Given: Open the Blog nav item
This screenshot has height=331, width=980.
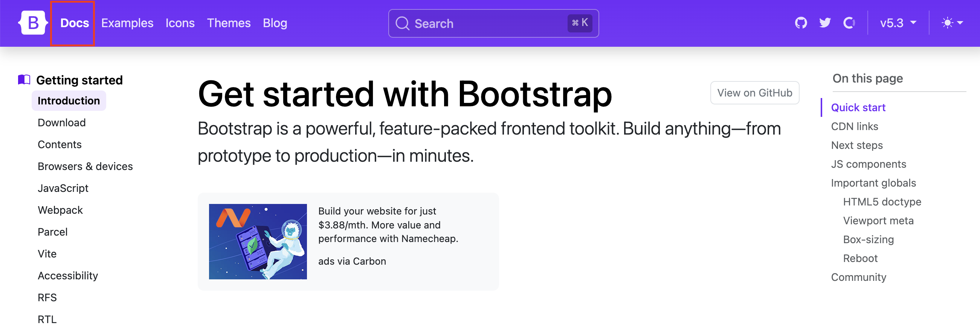Looking at the screenshot, I should click(275, 23).
